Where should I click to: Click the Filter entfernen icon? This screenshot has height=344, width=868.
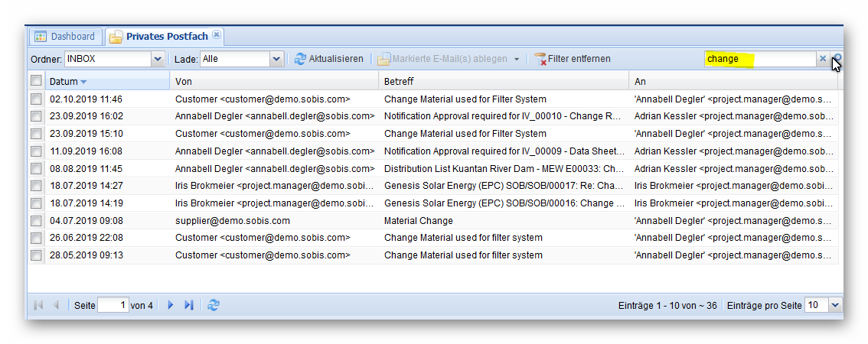(x=540, y=59)
